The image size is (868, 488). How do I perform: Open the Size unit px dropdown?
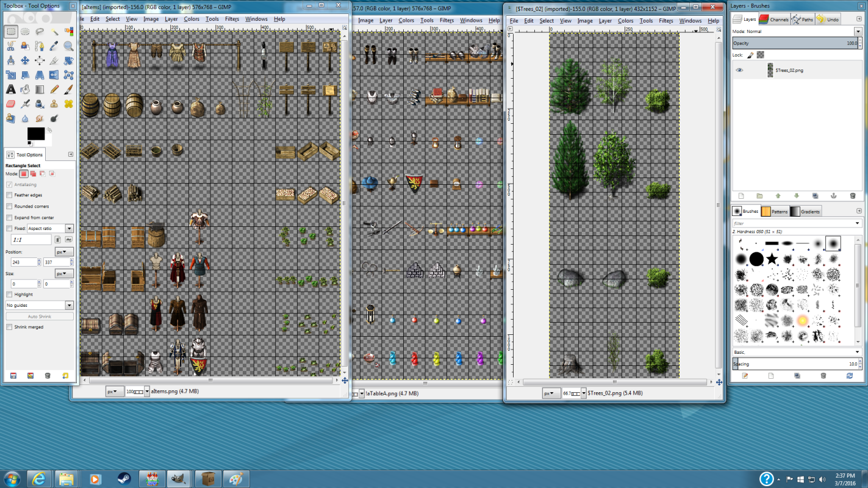click(64, 273)
